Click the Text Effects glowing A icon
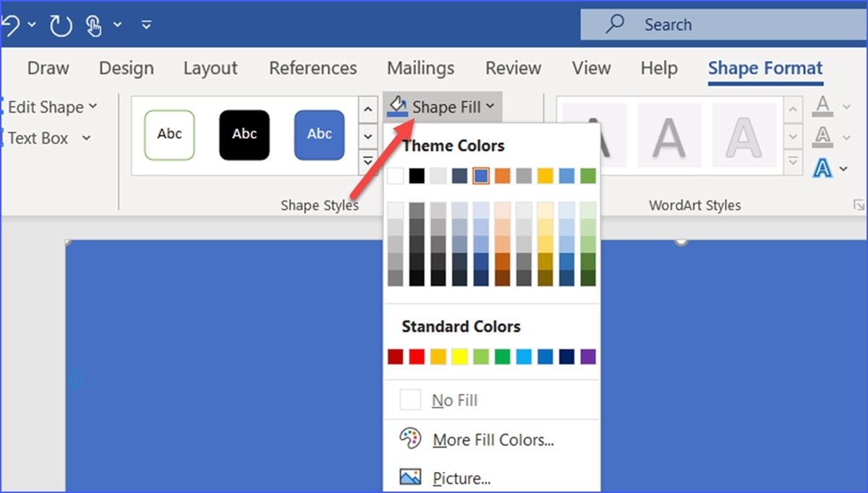868x493 pixels. coord(822,168)
